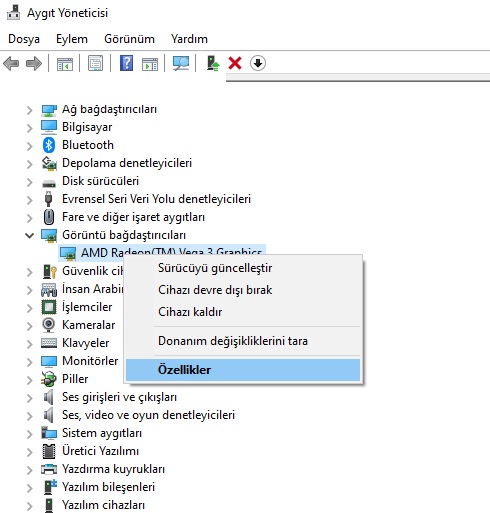Select Özellikler in the context menu
The image size is (490, 513).
[x=243, y=370]
